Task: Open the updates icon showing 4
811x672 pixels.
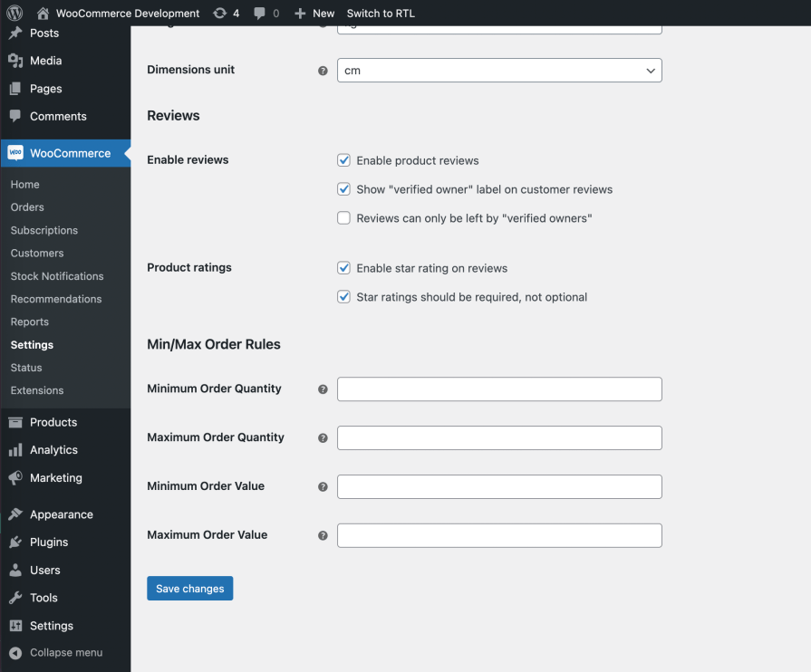Action: point(220,14)
